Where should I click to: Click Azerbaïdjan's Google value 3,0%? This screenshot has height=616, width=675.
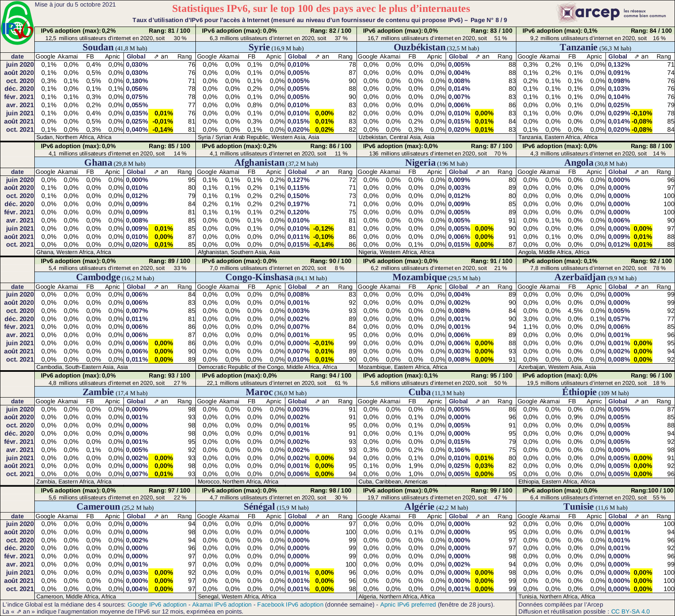(531, 319)
